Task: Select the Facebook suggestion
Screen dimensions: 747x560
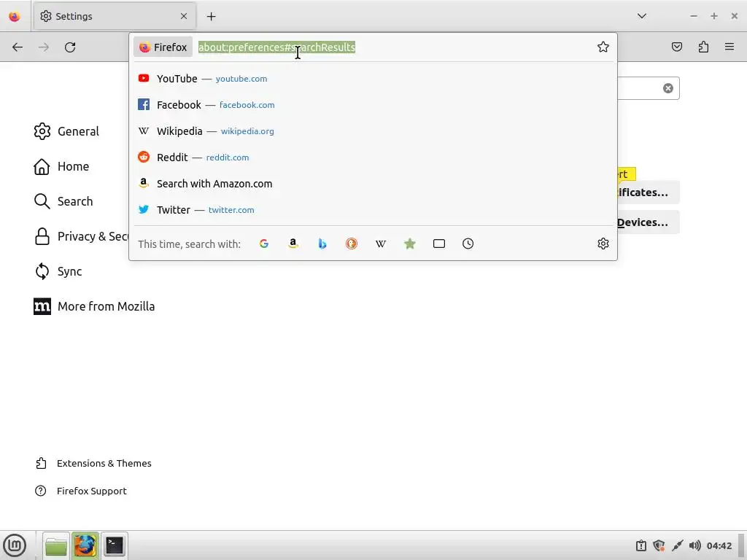Action: [373, 105]
